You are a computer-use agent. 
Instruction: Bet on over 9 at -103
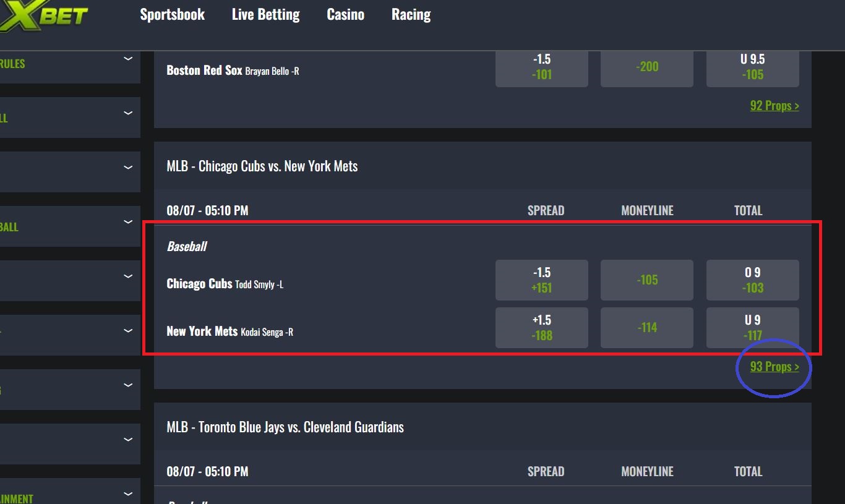(x=752, y=280)
